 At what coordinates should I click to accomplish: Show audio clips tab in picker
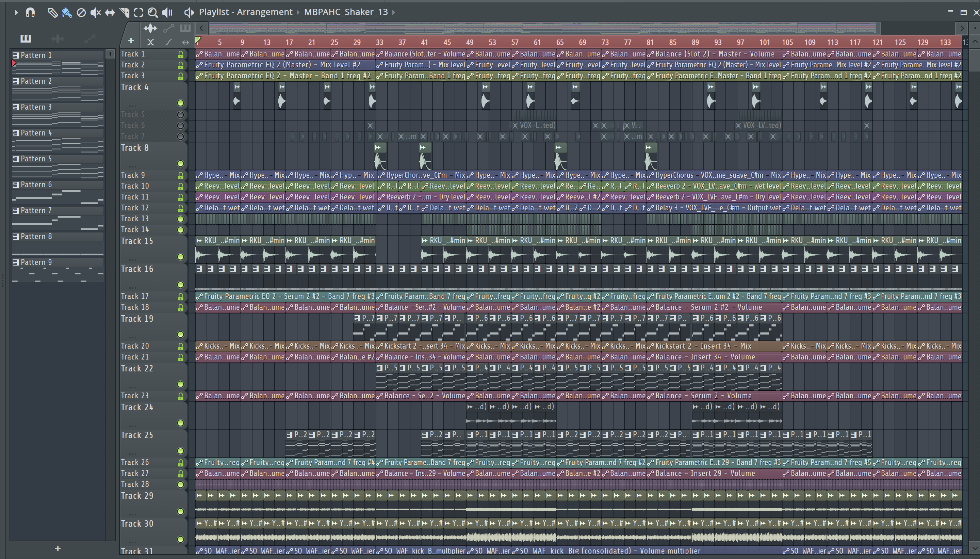coord(58,38)
